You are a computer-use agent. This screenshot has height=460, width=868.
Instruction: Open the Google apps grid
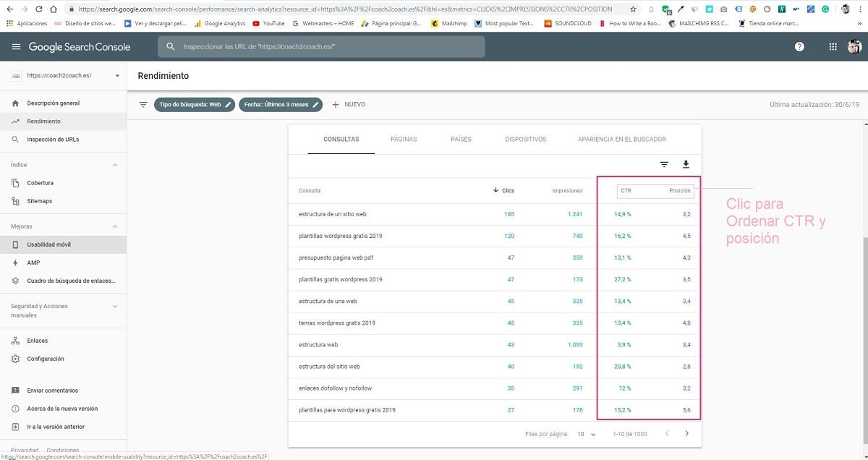pos(833,47)
